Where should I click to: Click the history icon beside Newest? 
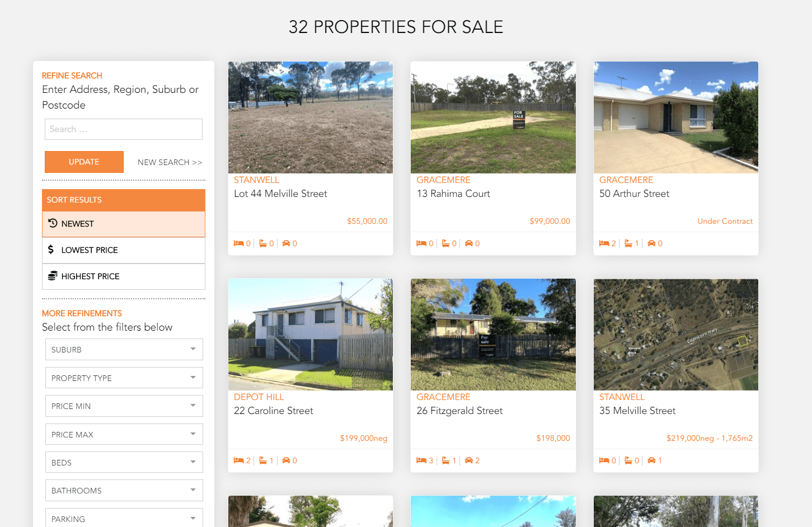53,223
